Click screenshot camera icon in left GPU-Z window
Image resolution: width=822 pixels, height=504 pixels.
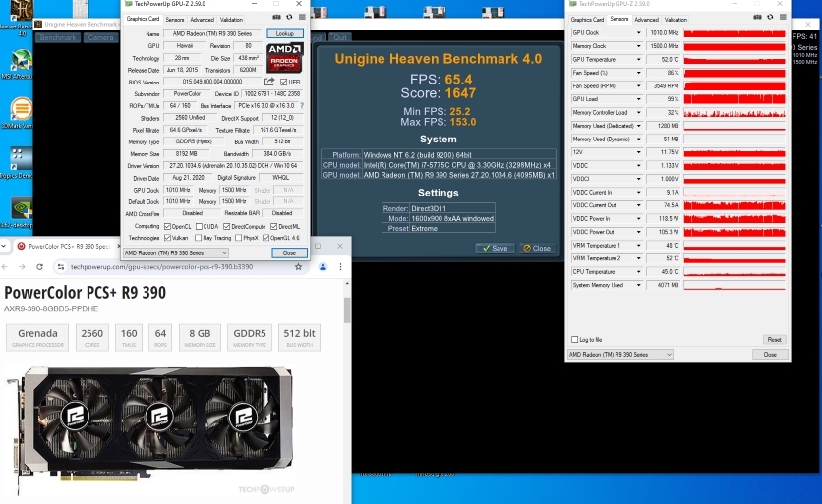click(276, 18)
